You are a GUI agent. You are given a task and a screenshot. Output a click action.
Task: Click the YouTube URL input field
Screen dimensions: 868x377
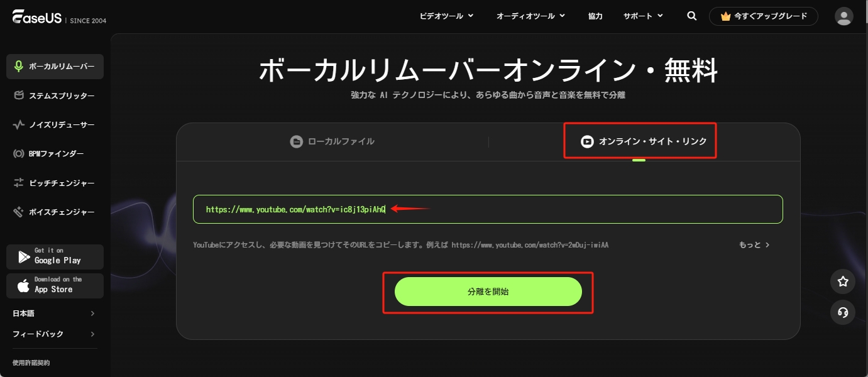click(x=488, y=209)
